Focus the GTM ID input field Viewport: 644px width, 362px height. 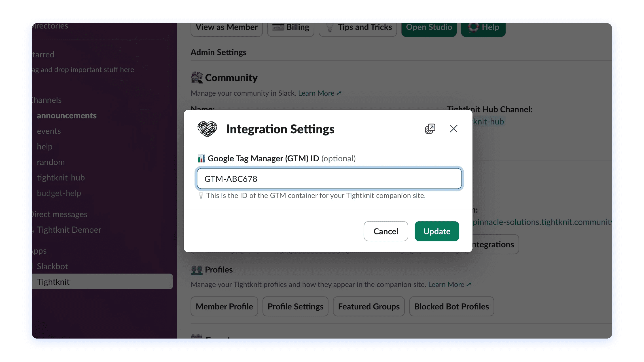[x=329, y=179]
